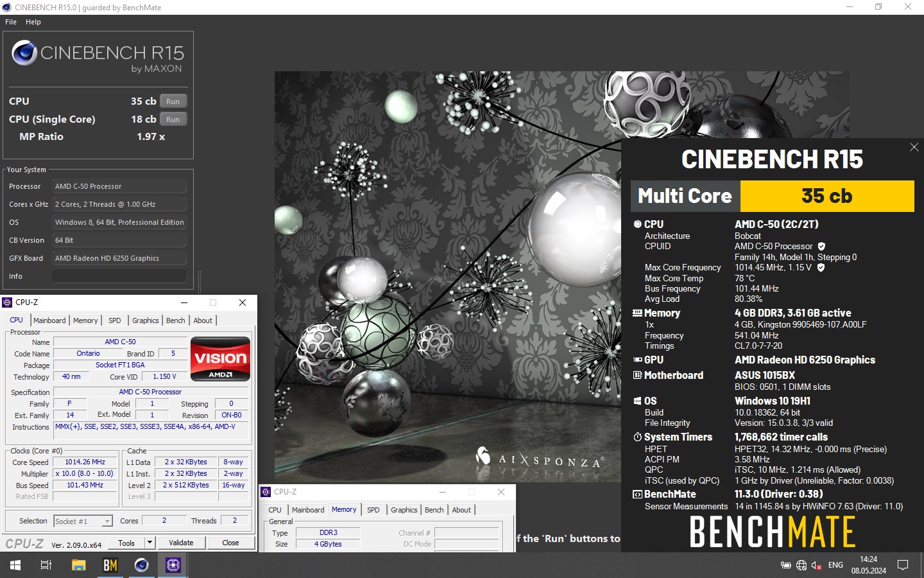Click the System Timers clock icon

tap(637, 437)
